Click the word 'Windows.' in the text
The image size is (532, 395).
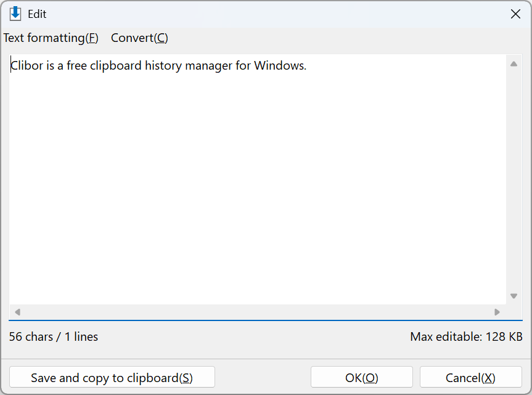280,65
